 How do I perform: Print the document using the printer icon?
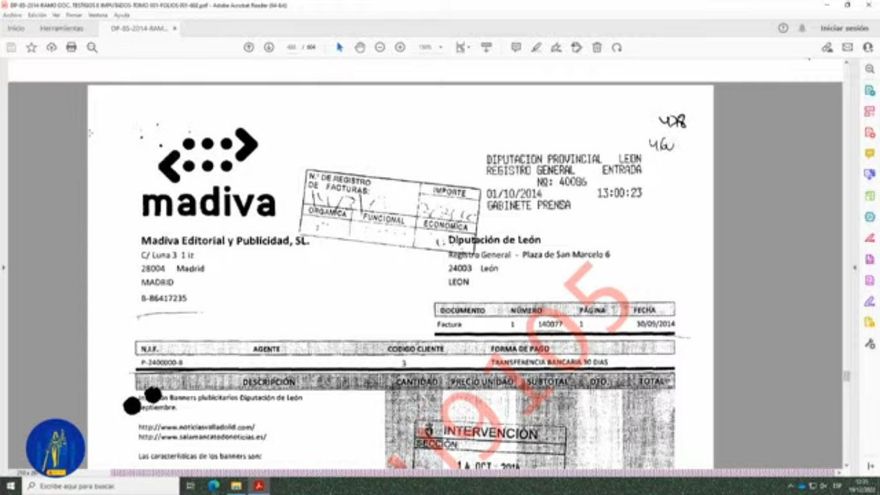click(71, 48)
